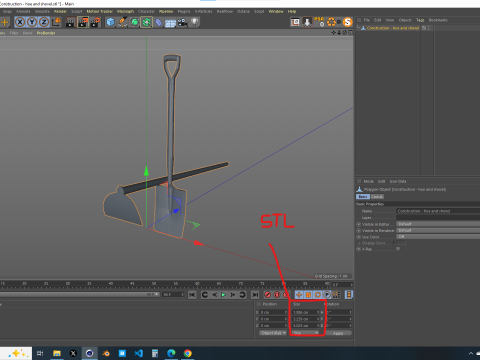This screenshot has height=360, width=480.
Task: Open the ProRender viewport menu
Action: point(46,33)
